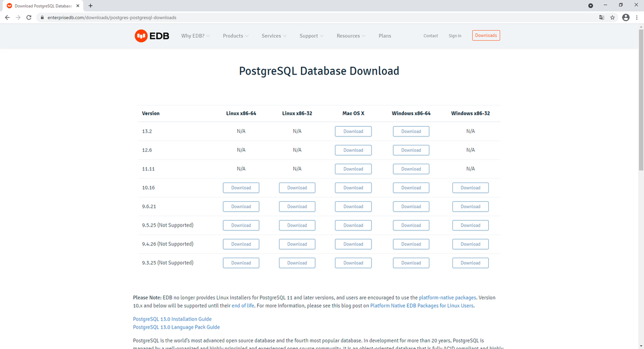
Task: Download version 9.4.26 for Linux x86-64
Action: click(241, 244)
